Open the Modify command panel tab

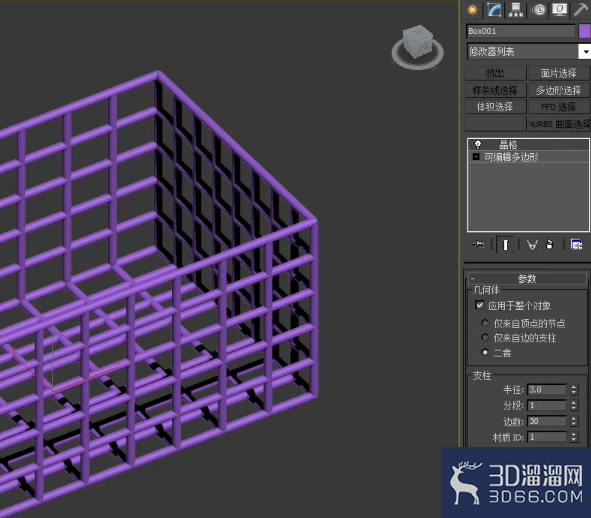click(494, 9)
